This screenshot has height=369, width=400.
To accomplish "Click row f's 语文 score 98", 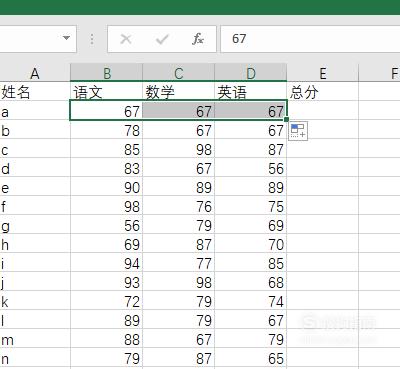I will click(x=107, y=206).
